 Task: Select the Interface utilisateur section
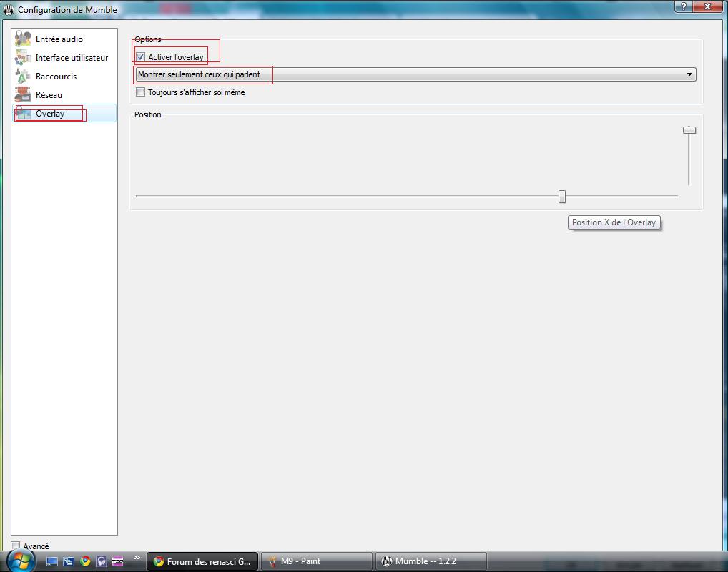tap(64, 58)
